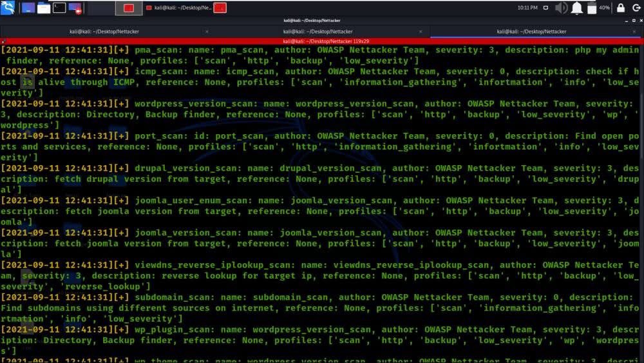Click the show desktop panel icon
Image resolution: width=644 pixels, height=363 pixels.
point(28,8)
